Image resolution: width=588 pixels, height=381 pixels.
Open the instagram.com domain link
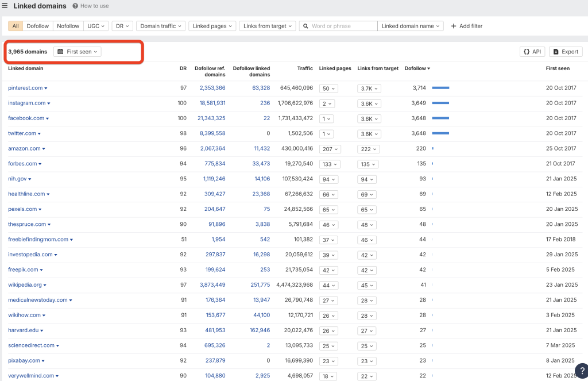click(x=27, y=103)
